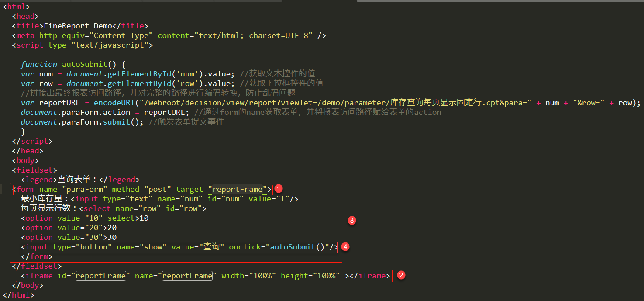Image resolution: width=644 pixels, height=301 pixels.
Task: Click the option value 10 line
Action: [x=85, y=218]
